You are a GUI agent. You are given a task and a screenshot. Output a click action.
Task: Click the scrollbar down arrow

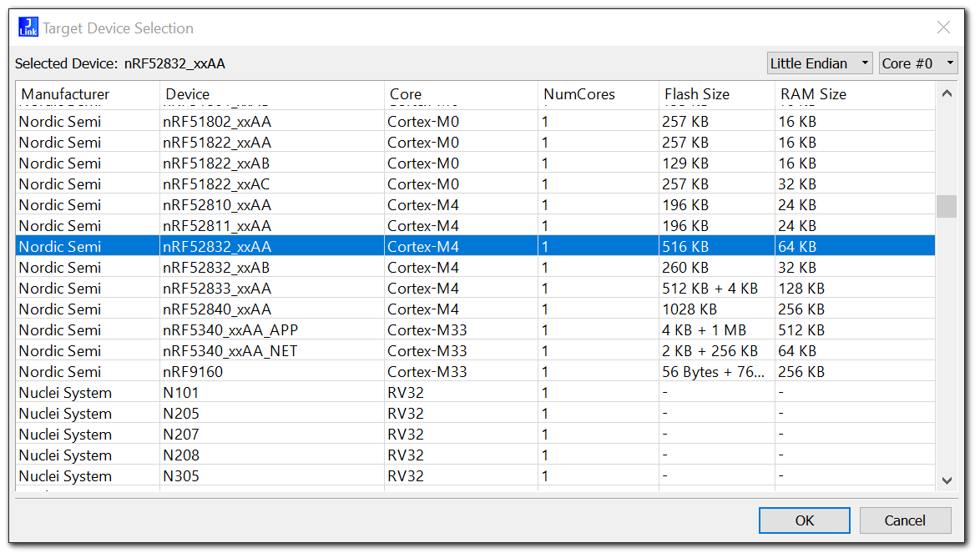(x=947, y=480)
